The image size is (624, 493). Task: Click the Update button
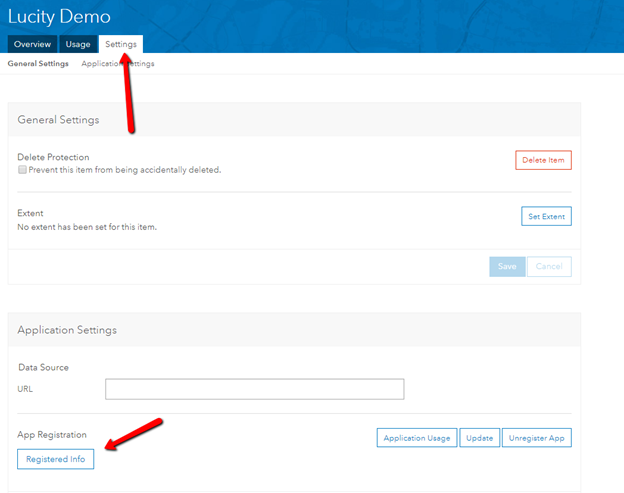480,438
